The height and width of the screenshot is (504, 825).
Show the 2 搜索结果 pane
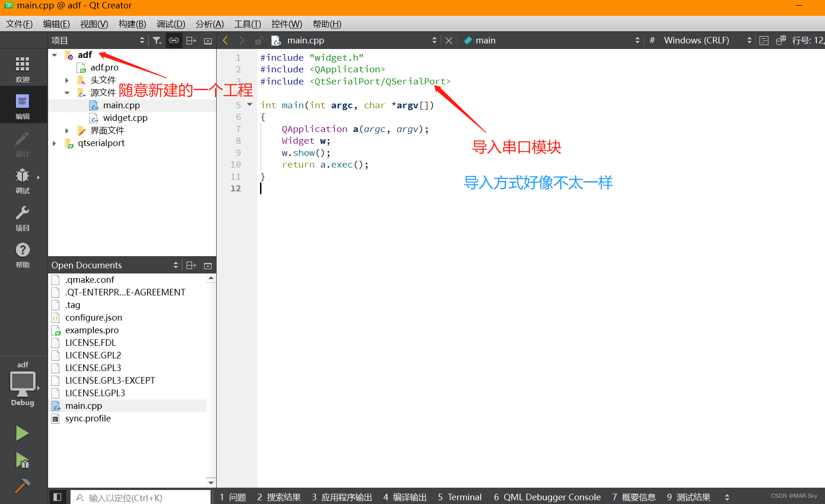[279, 497]
